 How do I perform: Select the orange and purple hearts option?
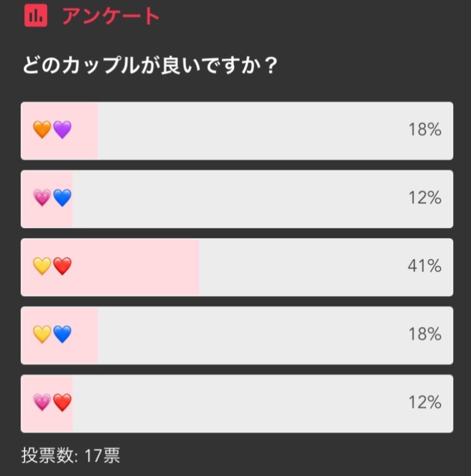(x=236, y=131)
